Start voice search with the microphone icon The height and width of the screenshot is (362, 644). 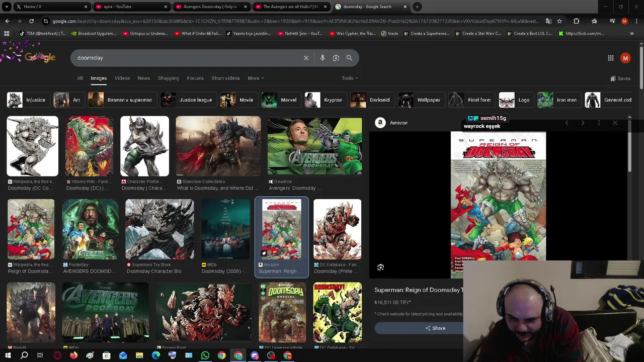[x=323, y=58]
